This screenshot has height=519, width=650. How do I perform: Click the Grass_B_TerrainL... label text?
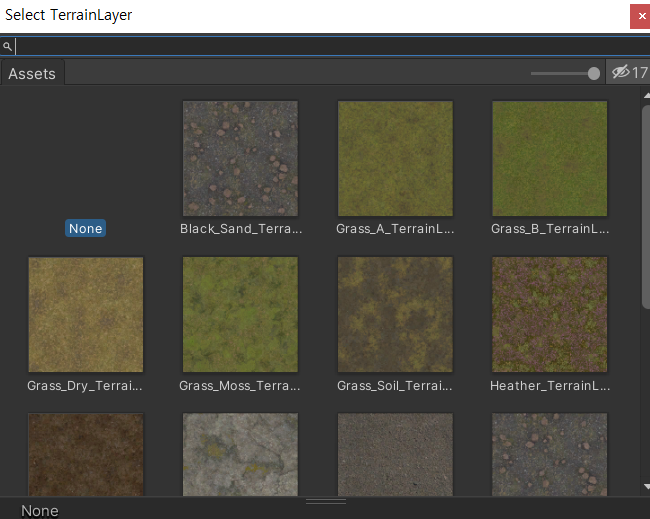coord(550,228)
